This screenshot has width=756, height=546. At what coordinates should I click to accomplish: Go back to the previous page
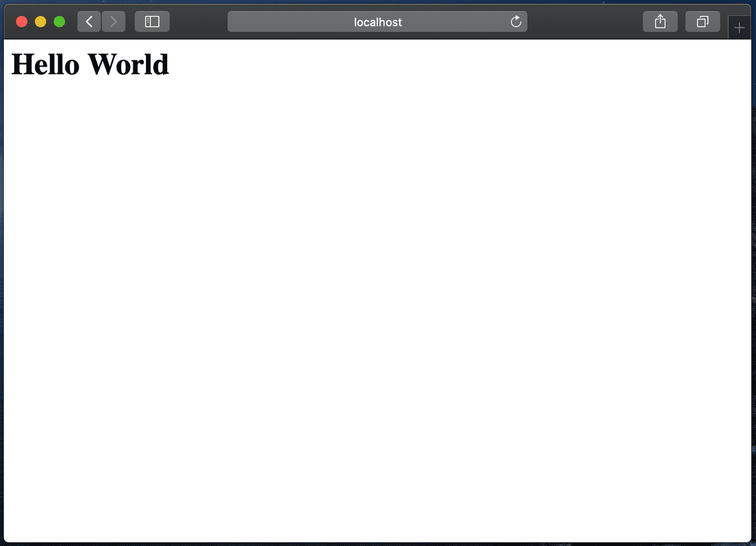point(89,22)
